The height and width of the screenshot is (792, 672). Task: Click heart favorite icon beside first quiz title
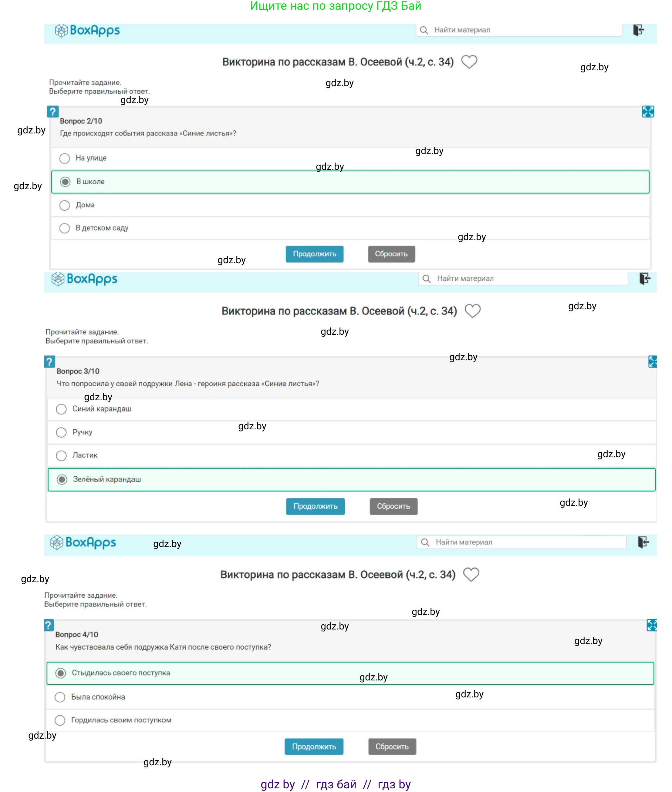coord(469,62)
